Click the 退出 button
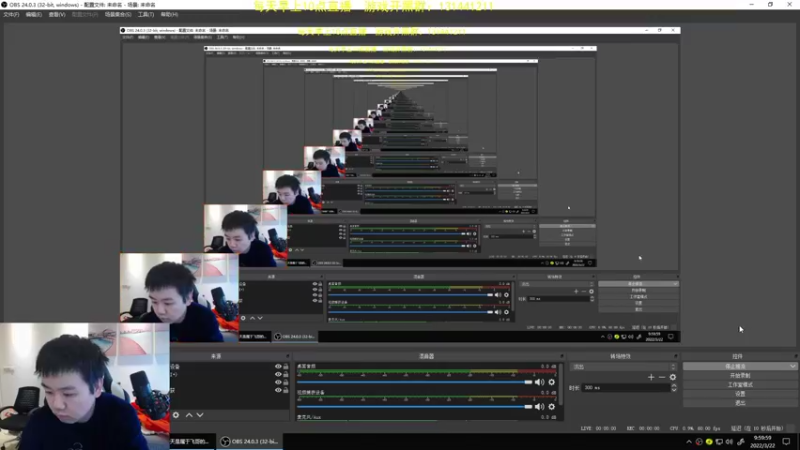 [740, 403]
